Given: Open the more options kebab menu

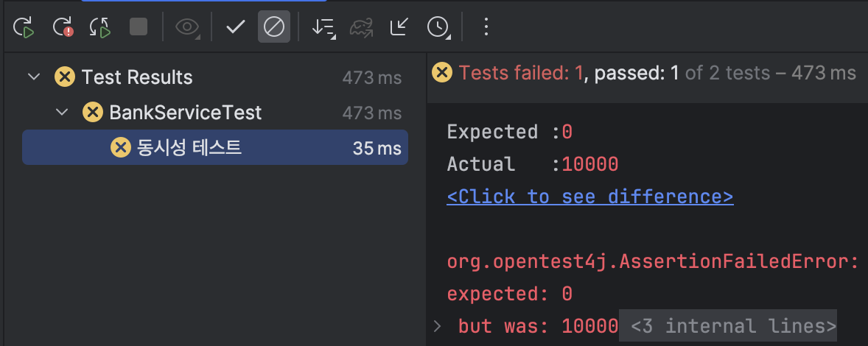Looking at the screenshot, I should click(486, 27).
